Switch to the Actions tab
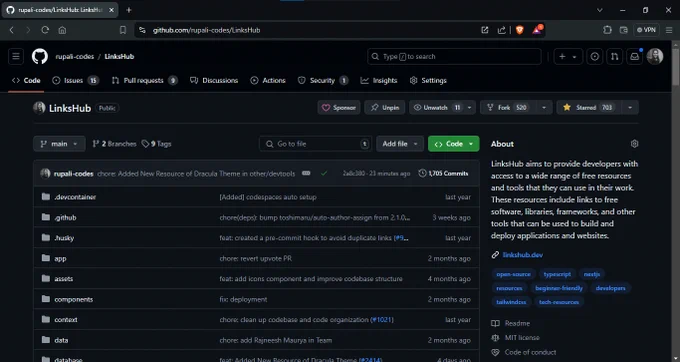This screenshot has width=680, height=362. click(x=268, y=81)
